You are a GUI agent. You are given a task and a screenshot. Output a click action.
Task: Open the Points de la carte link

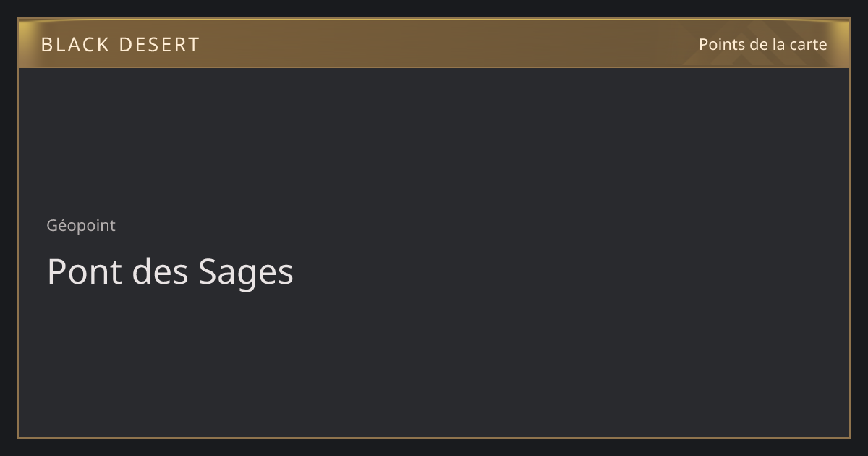point(762,44)
